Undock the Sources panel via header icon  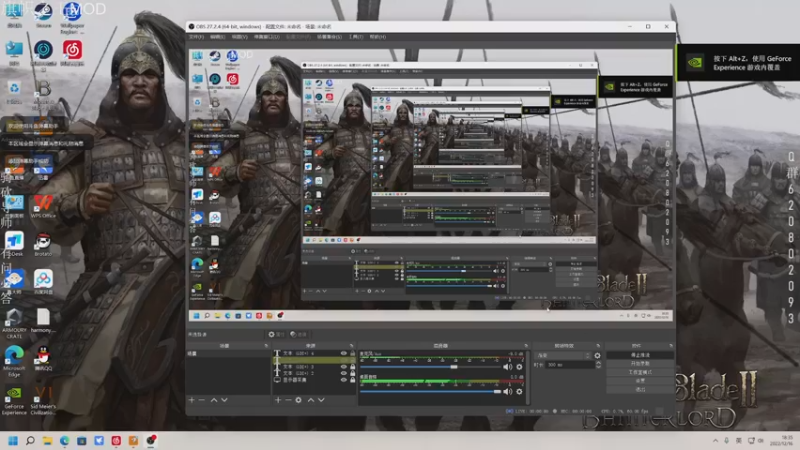pos(352,346)
